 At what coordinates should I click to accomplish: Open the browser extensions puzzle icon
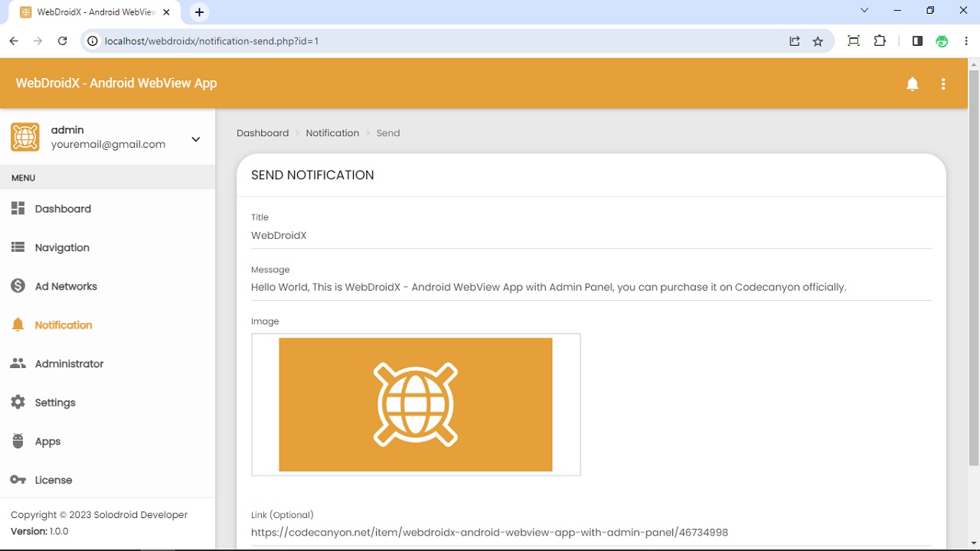pyautogui.click(x=880, y=41)
